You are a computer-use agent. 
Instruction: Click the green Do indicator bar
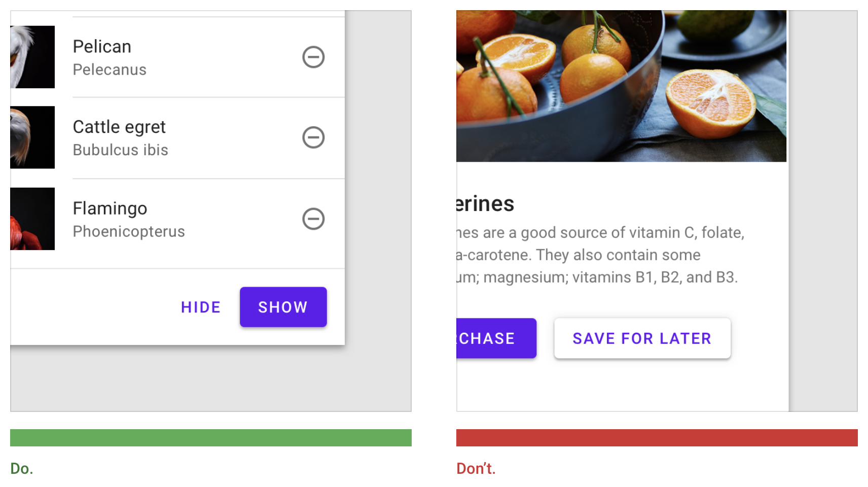point(211,438)
